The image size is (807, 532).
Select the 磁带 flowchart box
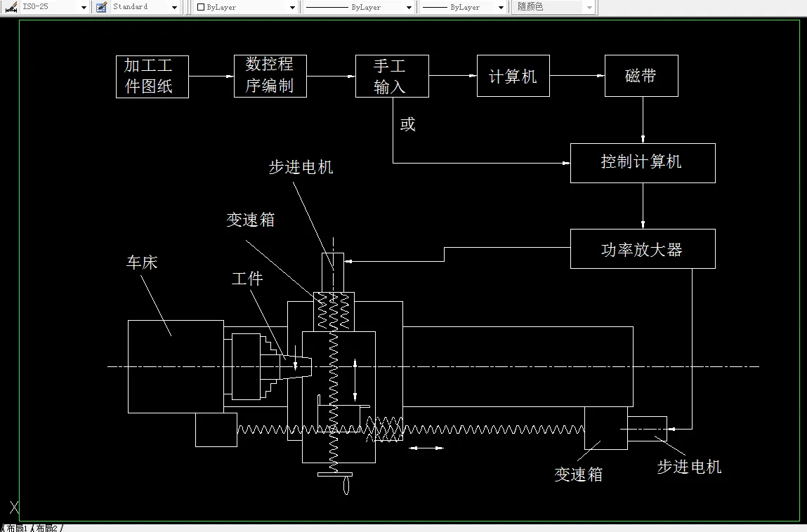pos(641,76)
